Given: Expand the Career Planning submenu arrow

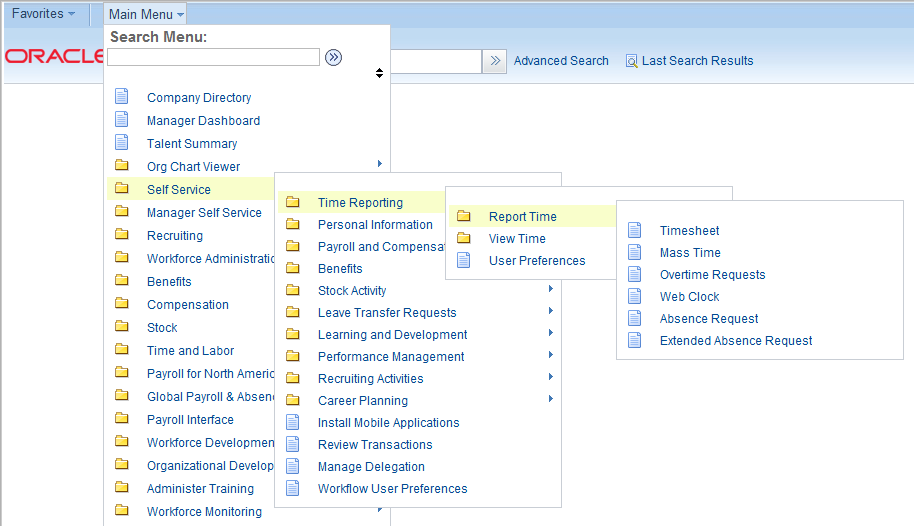Looking at the screenshot, I should click(x=551, y=399).
